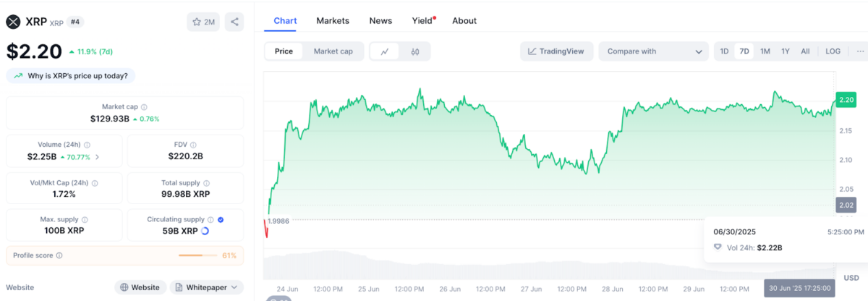Click the Vol 24h $2.22B tooltip text
The image size is (868, 301).
tap(754, 247)
